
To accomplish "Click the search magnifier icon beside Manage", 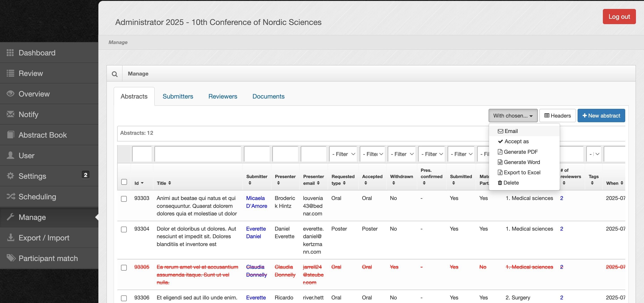I will coord(114,74).
